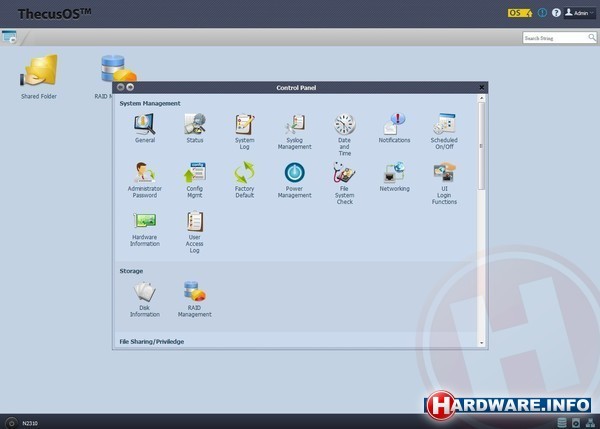The height and width of the screenshot is (429, 600).
Task: Open System Log
Action: pos(245,132)
